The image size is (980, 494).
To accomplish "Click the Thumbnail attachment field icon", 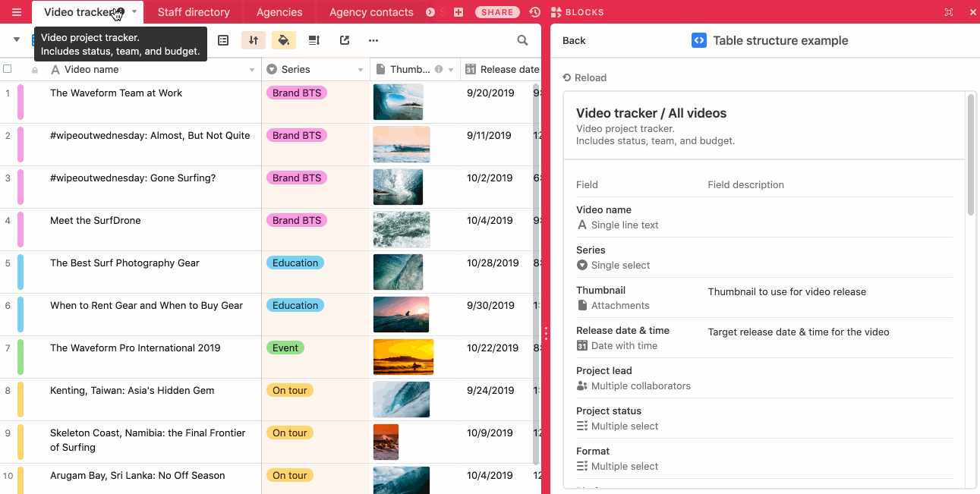I will pyautogui.click(x=381, y=69).
